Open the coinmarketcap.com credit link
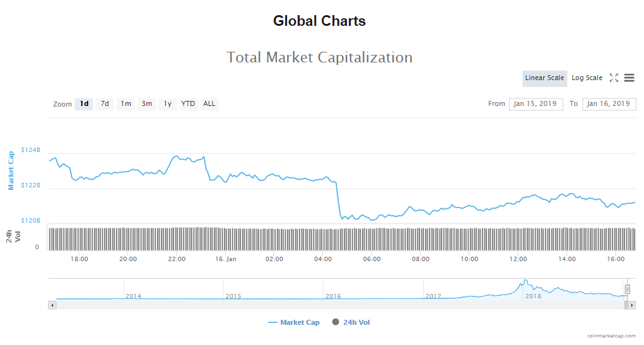Viewport: 644px width, 345px height. coord(611,336)
